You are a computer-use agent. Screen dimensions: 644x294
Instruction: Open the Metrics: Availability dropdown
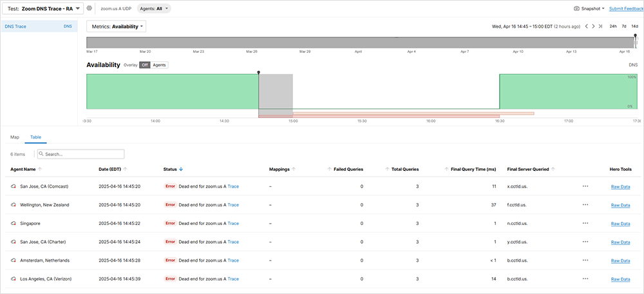[x=116, y=26]
